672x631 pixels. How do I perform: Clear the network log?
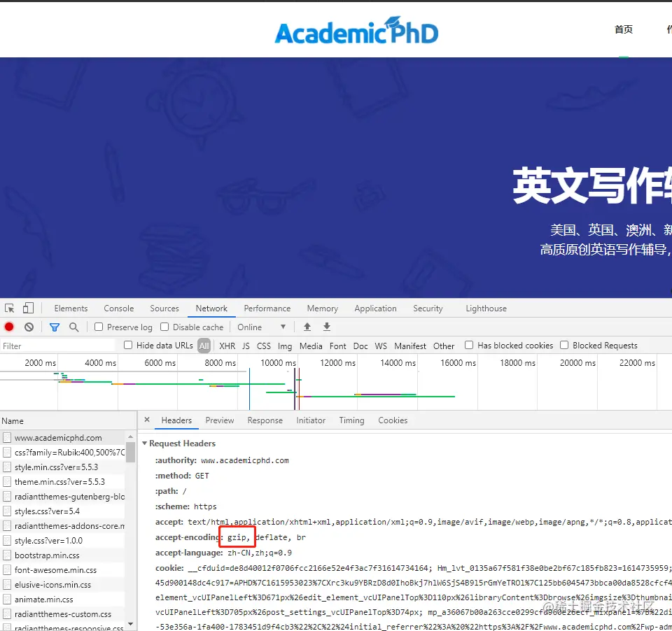pyautogui.click(x=29, y=327)
